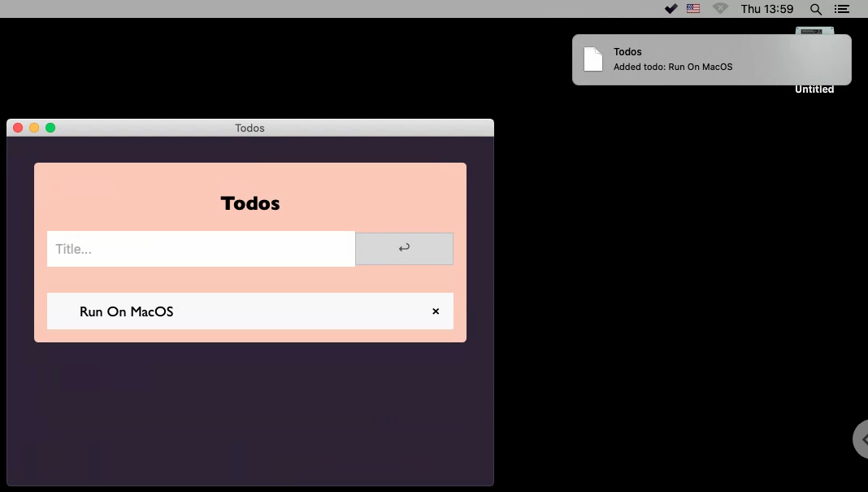Screen dimensions: 868x492
Task: Expand the chevron handle at the screen's right edge
Action: (x=861, y=438)
